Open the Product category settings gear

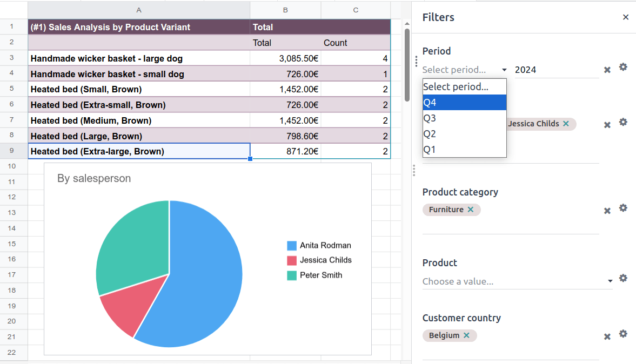click(623, 207)
